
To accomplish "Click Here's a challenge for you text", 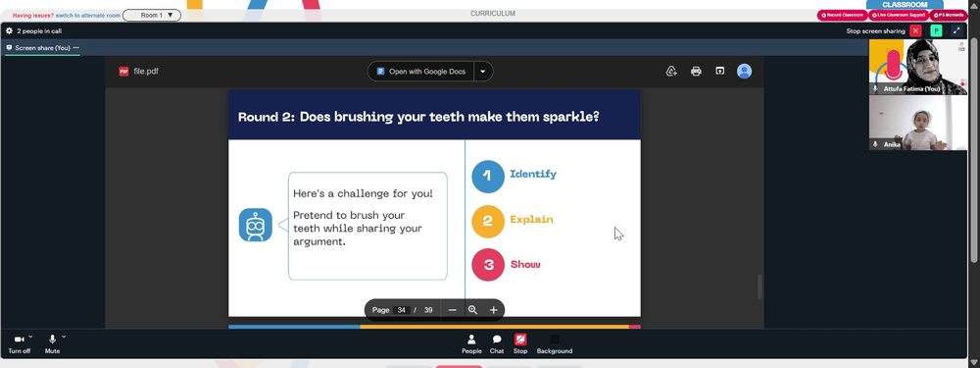I will tap(364, 194).
